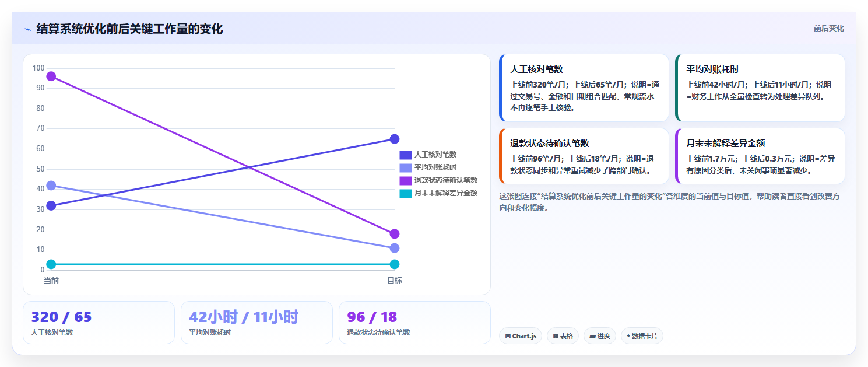
Task: Click the light blue data point at 42
Action: point(51,186)
